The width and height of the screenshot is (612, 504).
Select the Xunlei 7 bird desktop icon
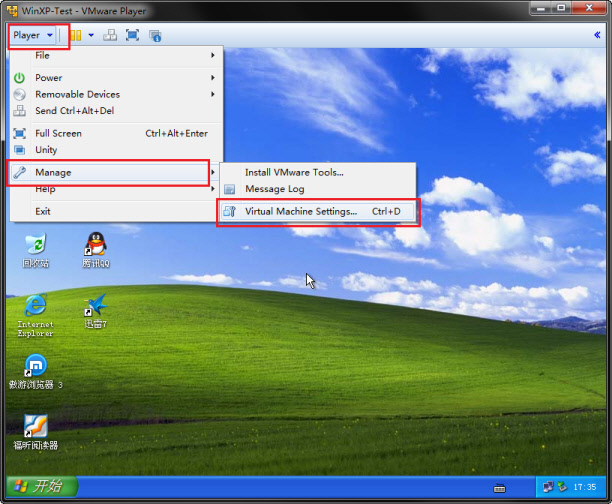(x=96, y=311)
